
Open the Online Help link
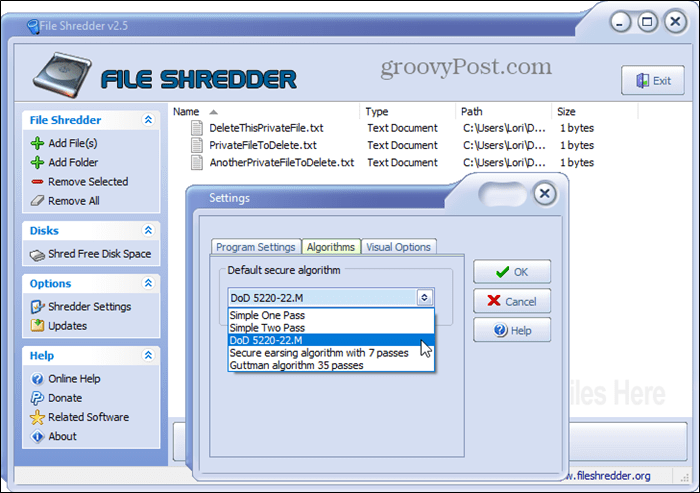[x=74, y=379]
